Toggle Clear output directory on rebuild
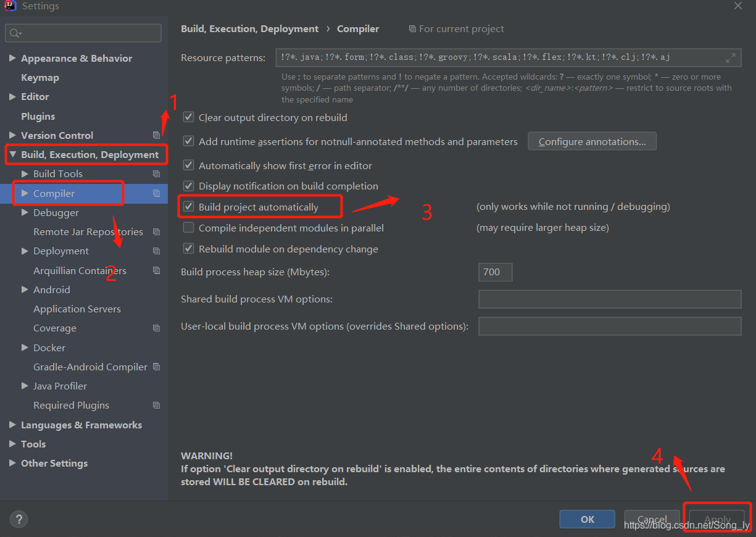 188,117
